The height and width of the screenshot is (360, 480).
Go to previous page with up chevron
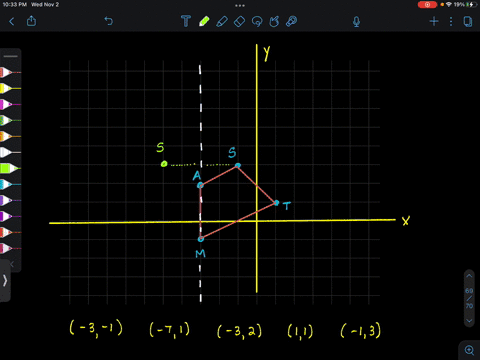[x=469, y=276]
